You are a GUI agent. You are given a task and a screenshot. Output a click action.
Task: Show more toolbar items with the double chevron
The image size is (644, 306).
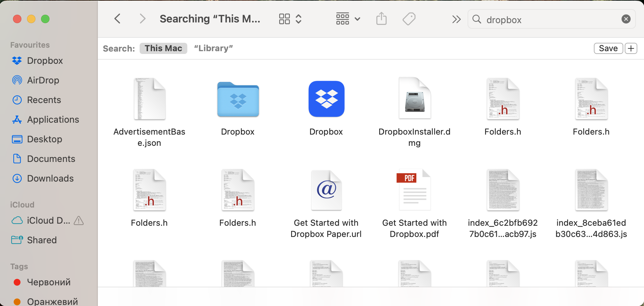(x=456, y=19)
